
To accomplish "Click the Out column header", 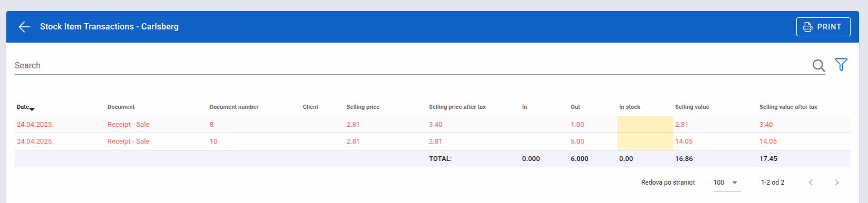I will 576,107.
